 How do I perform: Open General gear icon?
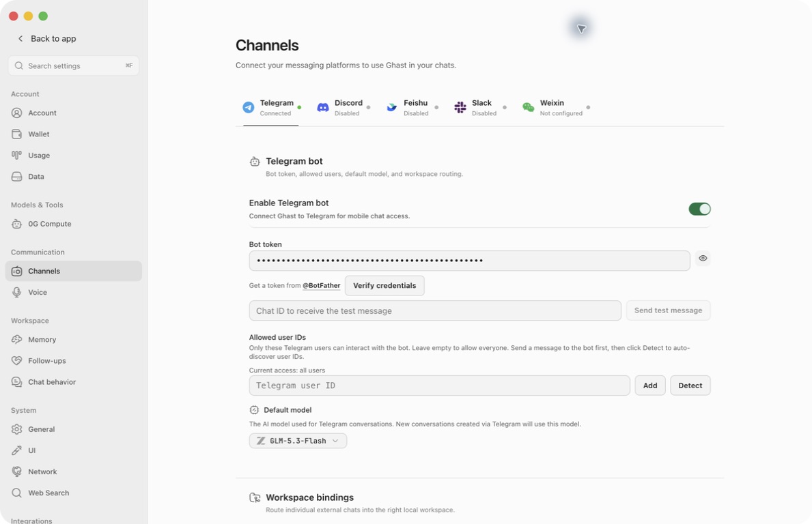click(16, 429)
